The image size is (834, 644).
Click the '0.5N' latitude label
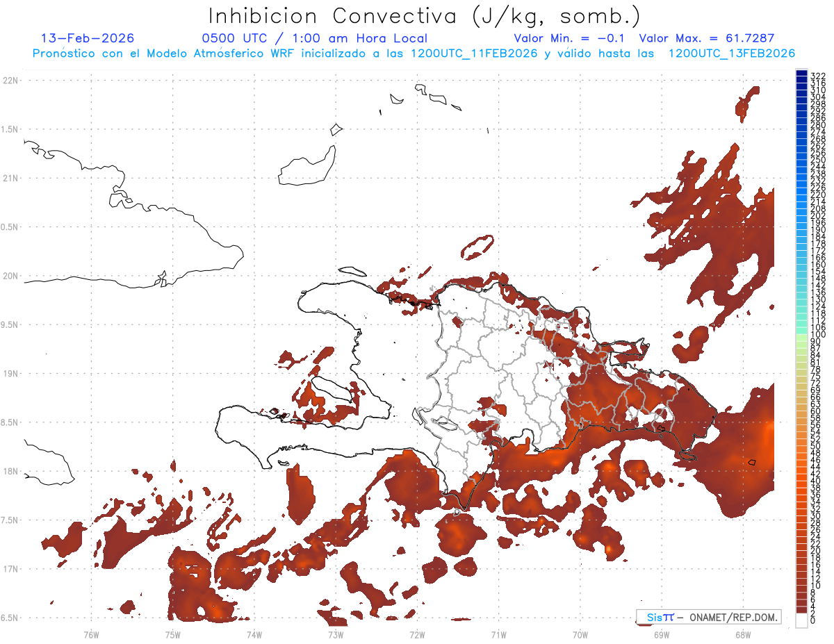coord(10,227)
